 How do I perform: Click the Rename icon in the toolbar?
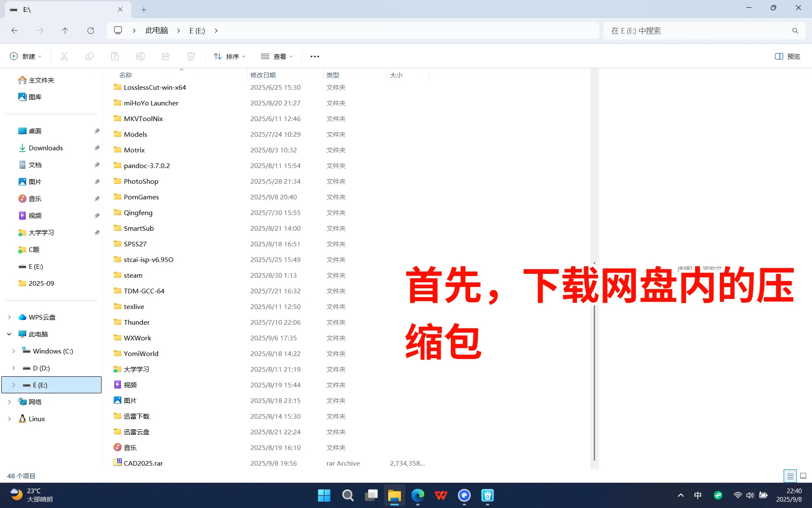[x=140, y=56]
